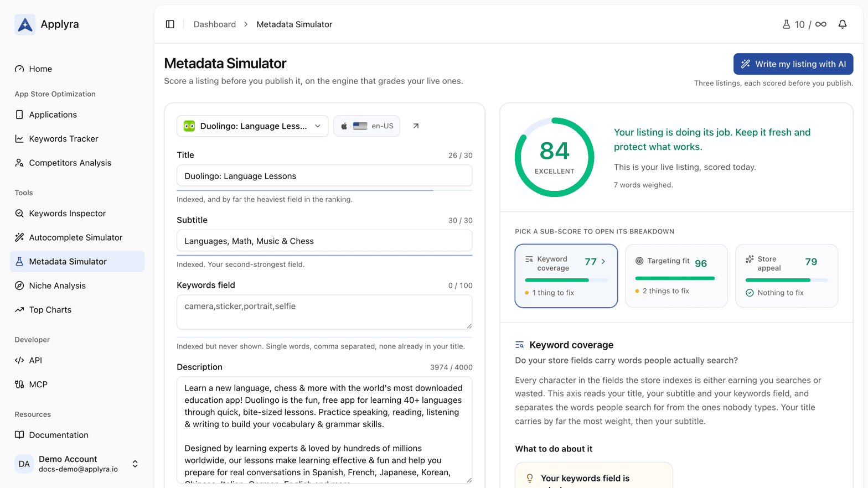Open the app in store via arrow icon
The image size is (868, 488).
416,126
